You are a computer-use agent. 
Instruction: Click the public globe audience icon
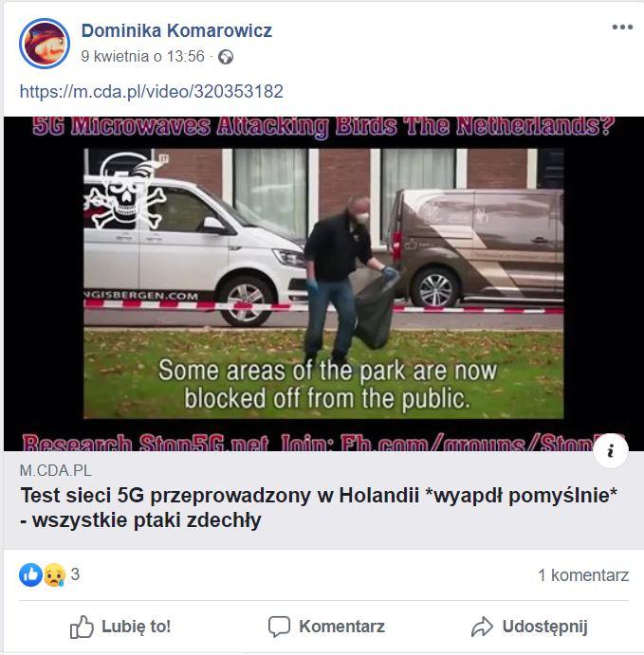(226, 57)
